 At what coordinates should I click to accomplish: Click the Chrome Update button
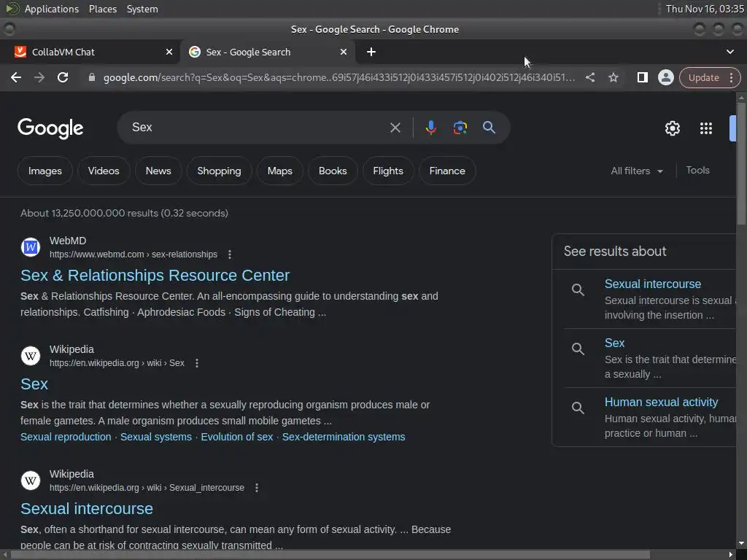(704, 77)
